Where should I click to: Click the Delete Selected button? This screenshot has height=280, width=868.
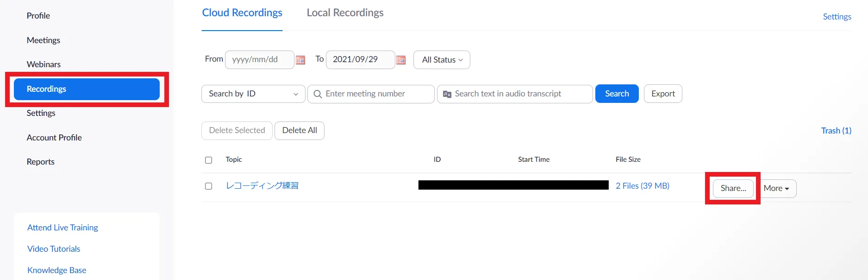pos(237,131)
